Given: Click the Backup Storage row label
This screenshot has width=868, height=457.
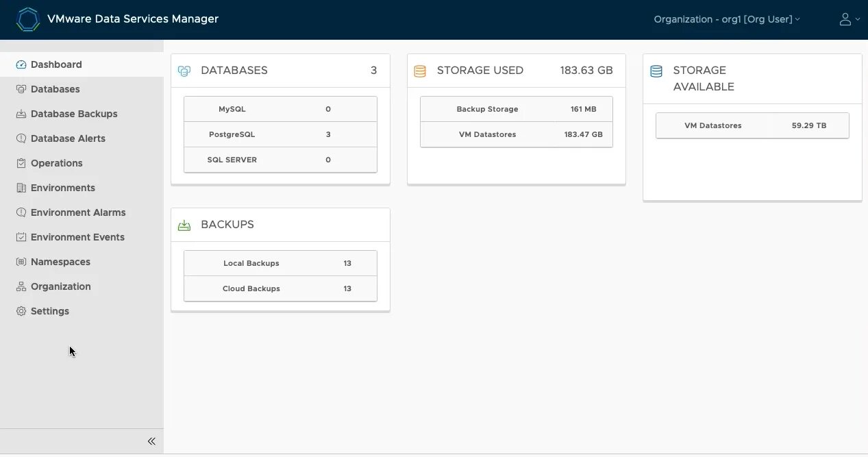Looking at the screenshot, I should [x=487, y=109].
